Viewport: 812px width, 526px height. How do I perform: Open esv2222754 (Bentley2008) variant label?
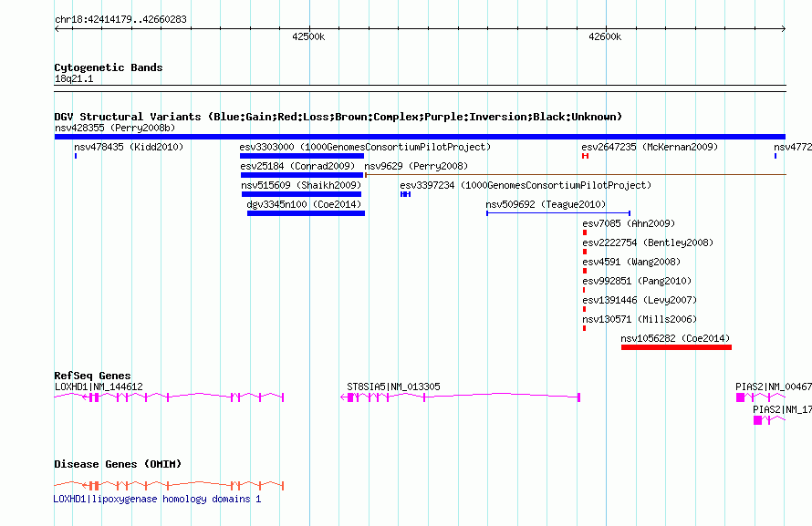pyautogui.click(x=648, y=242)
